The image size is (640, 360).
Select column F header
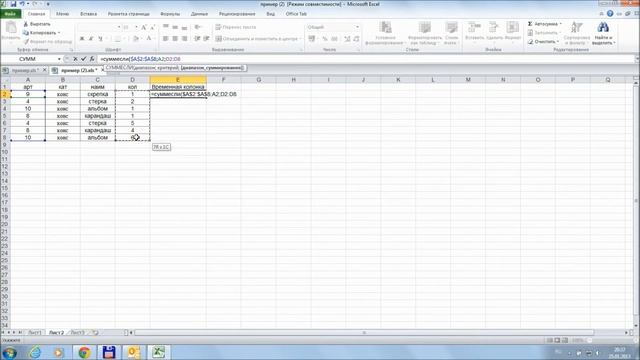pos(223,80)
